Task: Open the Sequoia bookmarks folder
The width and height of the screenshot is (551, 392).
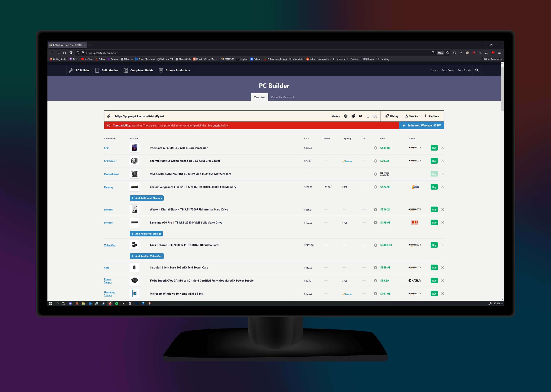Action: (353, 59)
